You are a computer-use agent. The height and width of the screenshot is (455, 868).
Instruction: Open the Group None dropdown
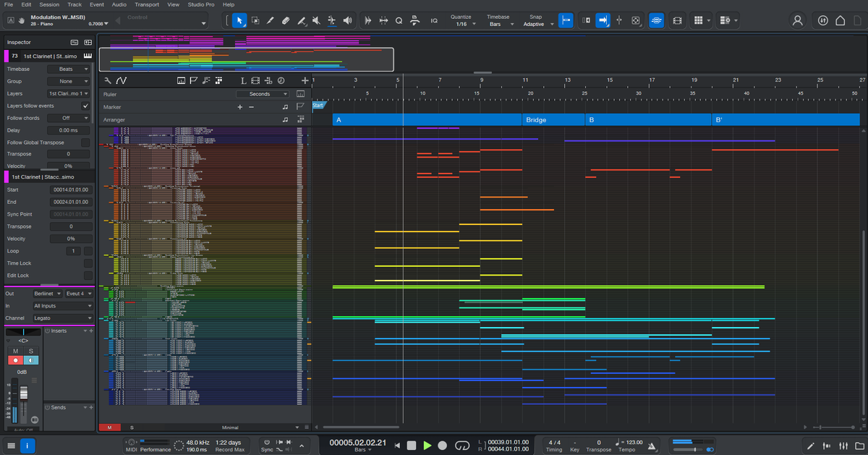[69, 82]
